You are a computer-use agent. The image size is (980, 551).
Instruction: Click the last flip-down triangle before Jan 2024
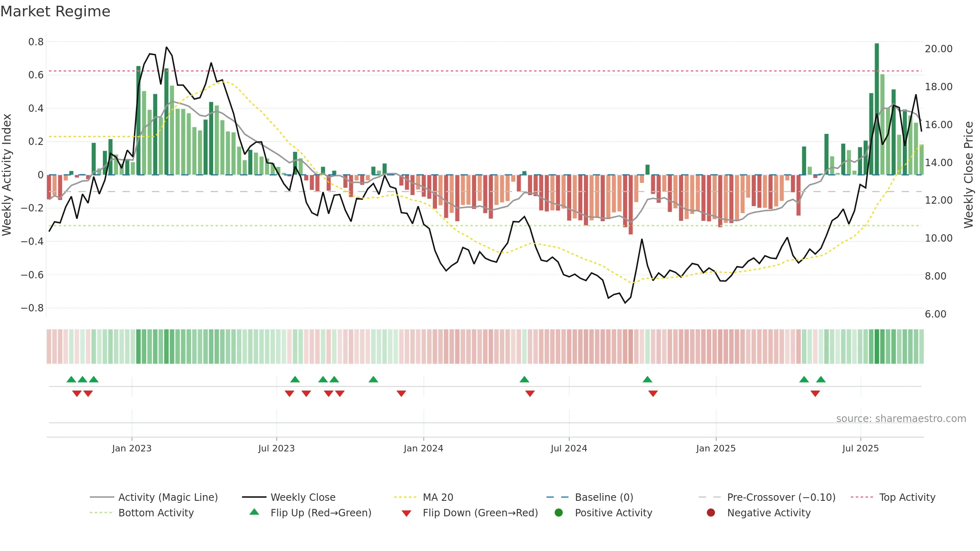(401, 393)
